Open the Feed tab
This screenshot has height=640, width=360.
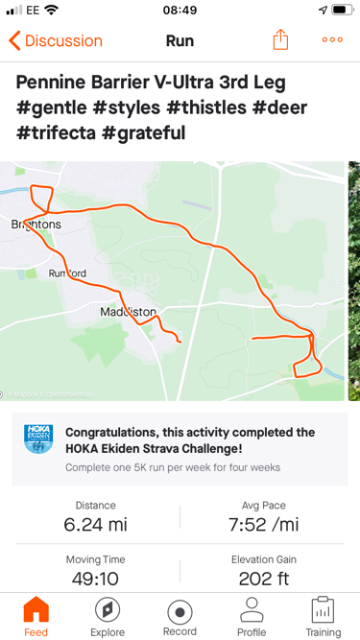click(36, 617)
